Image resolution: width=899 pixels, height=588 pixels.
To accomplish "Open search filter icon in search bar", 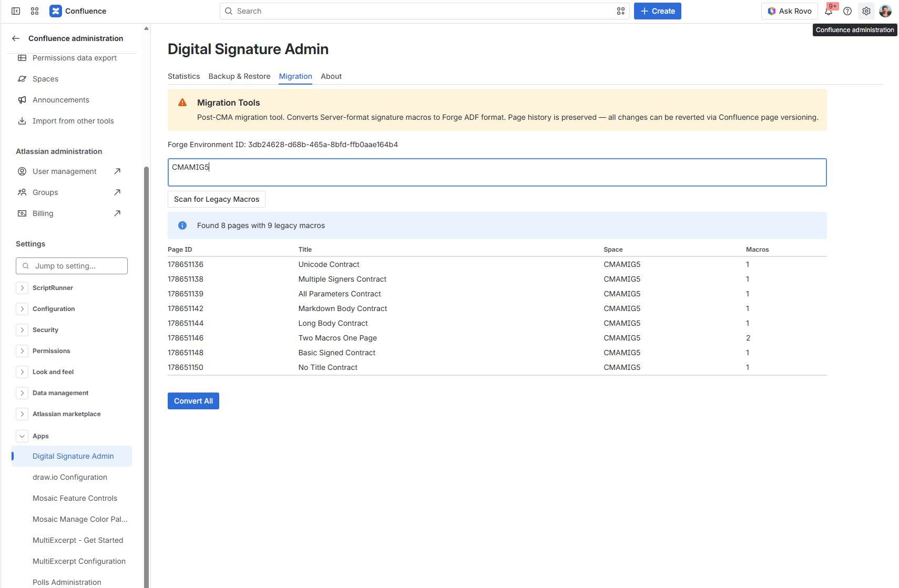I will pos(620,11).
